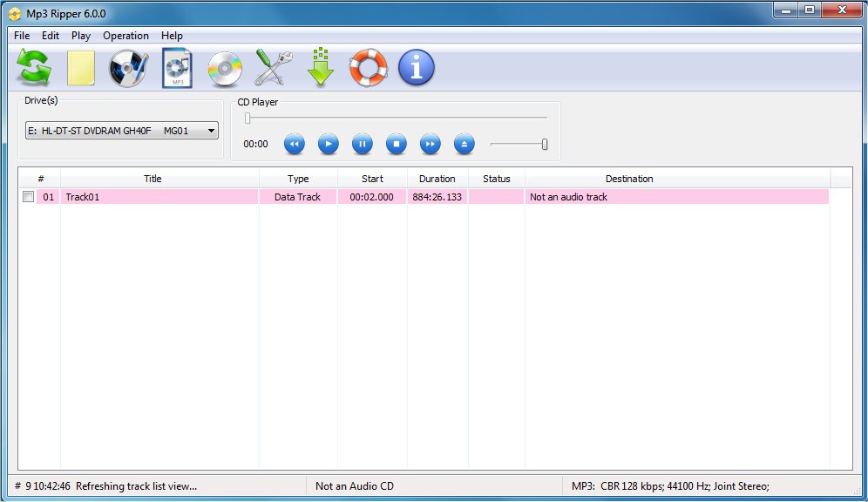Refresh the track list
The image size is (868, 502).
tap(33, 66)
